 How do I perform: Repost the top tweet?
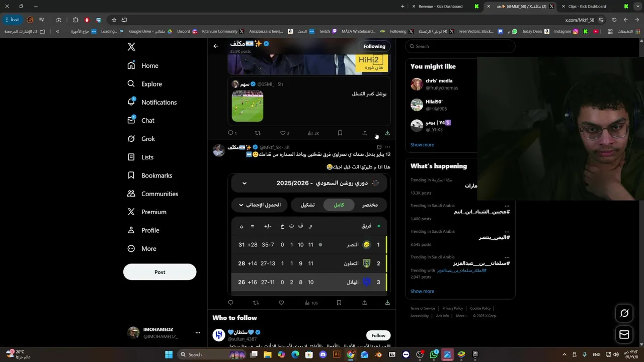point(258,133)
